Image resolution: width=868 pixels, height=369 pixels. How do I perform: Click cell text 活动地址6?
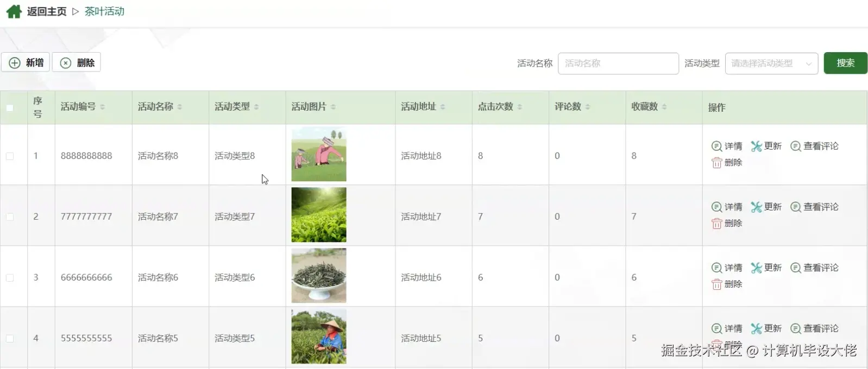[421, 277]
